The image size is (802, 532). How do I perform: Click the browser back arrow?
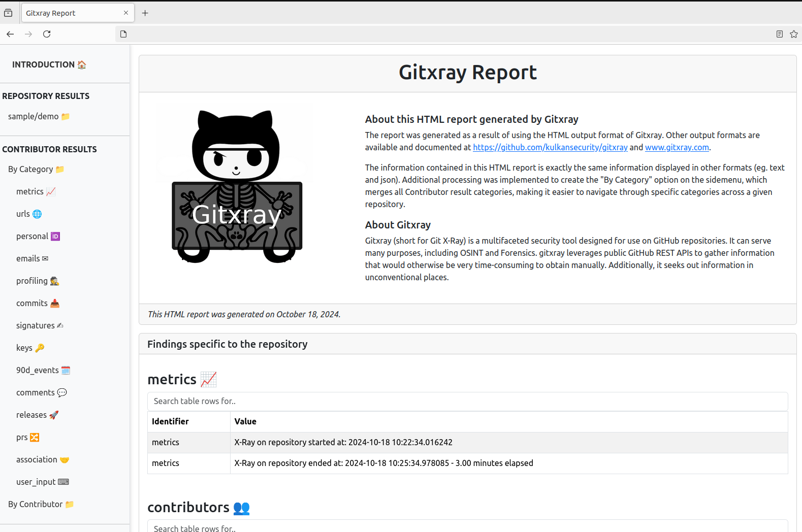point(10,34)
